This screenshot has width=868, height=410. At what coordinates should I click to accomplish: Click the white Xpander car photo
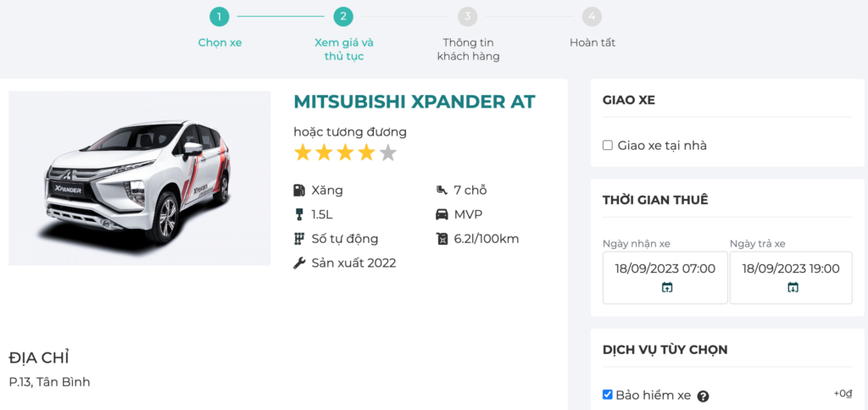coord(139,178)
